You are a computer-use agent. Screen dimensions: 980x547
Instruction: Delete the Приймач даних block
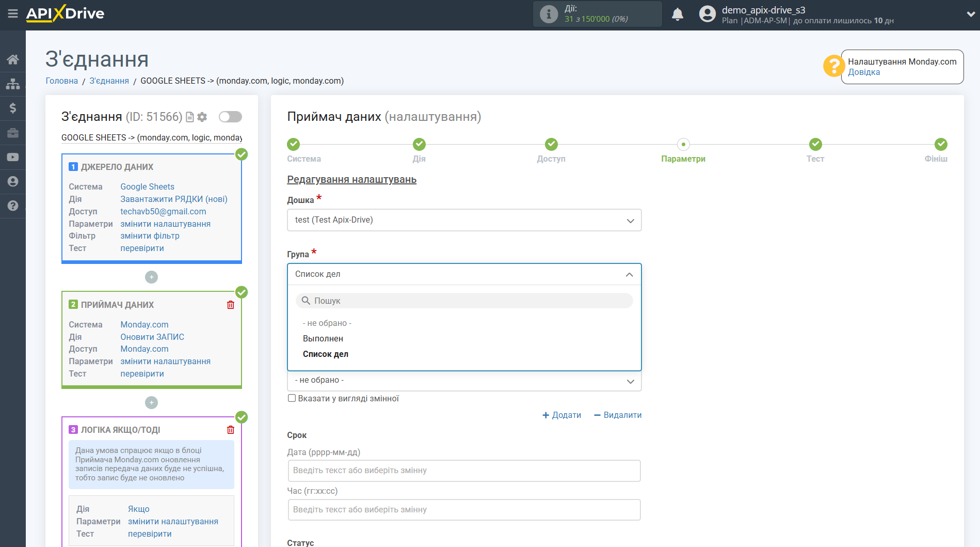(231, 305)
